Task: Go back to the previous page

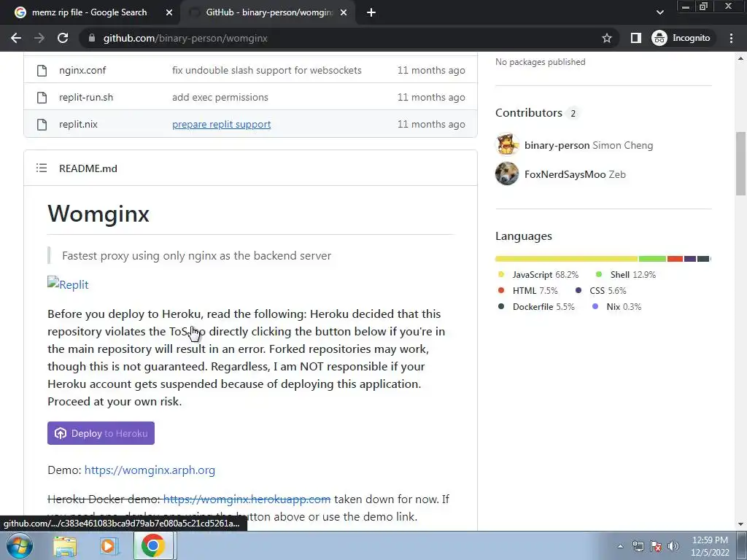Action: pyautogui.click(x=16, y=38)
